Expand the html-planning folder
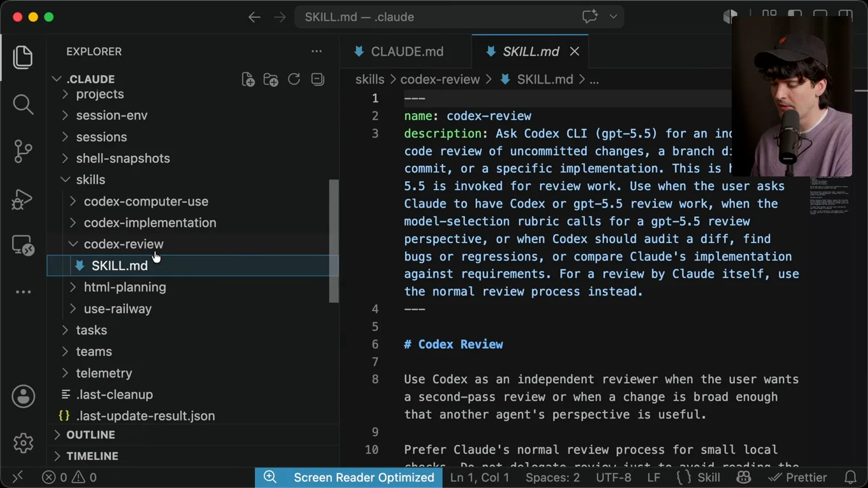 pos(73,287)
